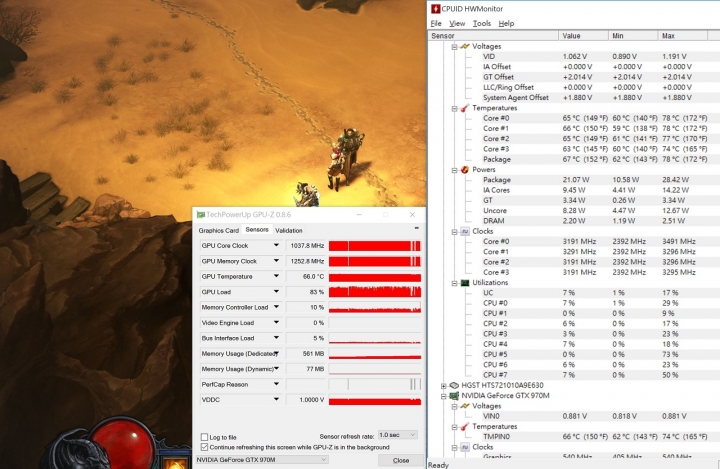720x469 pixels.
Task: Open Memory Usage (Dedicated) dropdown
Action: click(276, 353)
